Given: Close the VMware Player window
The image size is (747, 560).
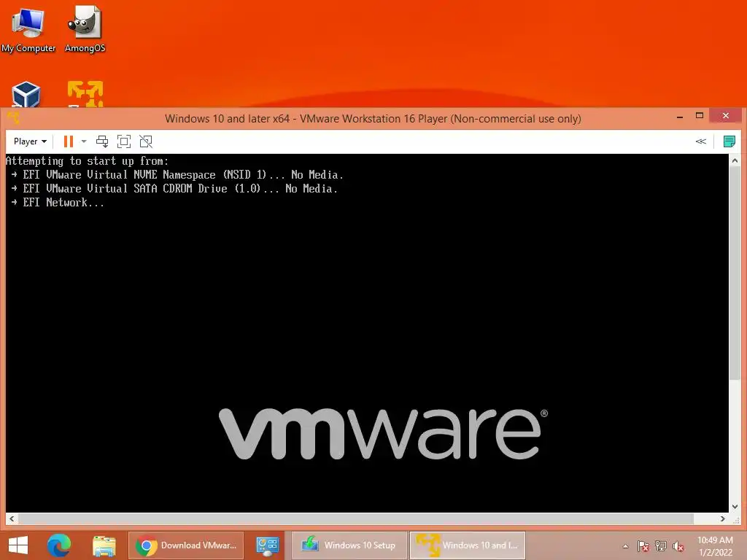Looking at the screenshot, I should coord(725,116).
